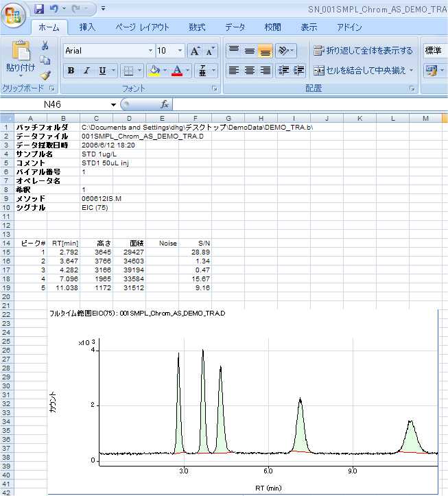Select cell with S/N value 28.89
The width and height of the screenshot is (448, 496).
coord(195,252)
